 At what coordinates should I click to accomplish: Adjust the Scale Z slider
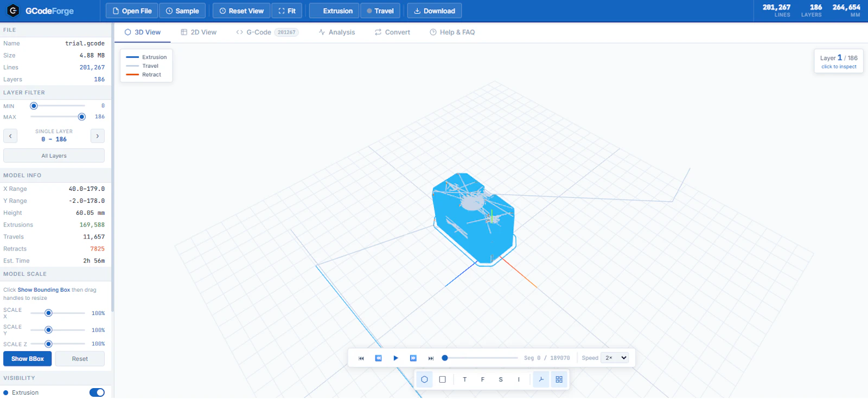coord(58,344)
